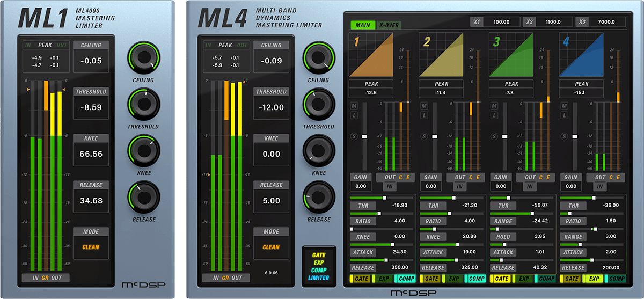Click the ML1 Release knob
Viewport: 644px width, 299px height.
(x=143, y=198)
